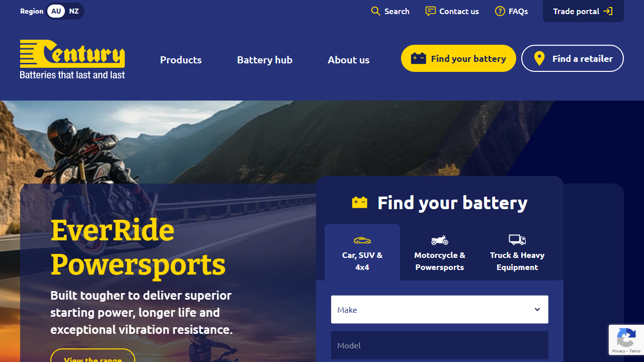The height and width of the screenshot is (362, 644).
Task: Click the motorcycle icon in battery finder
Action: coord(440,240)
